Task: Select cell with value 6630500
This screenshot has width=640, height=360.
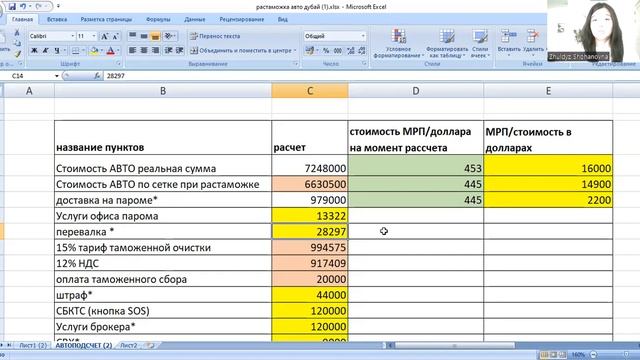Action: (310, 184)
